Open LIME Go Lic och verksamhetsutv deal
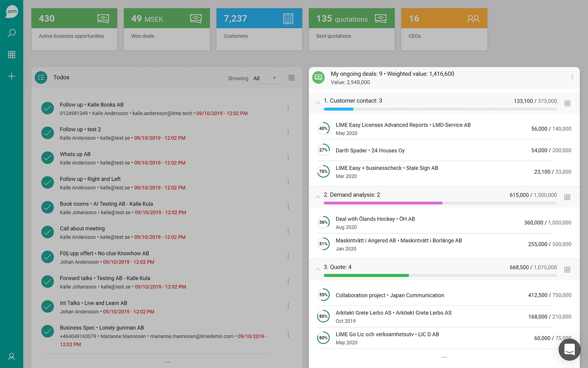The image size is (588, 368). (x=444, y=338)
